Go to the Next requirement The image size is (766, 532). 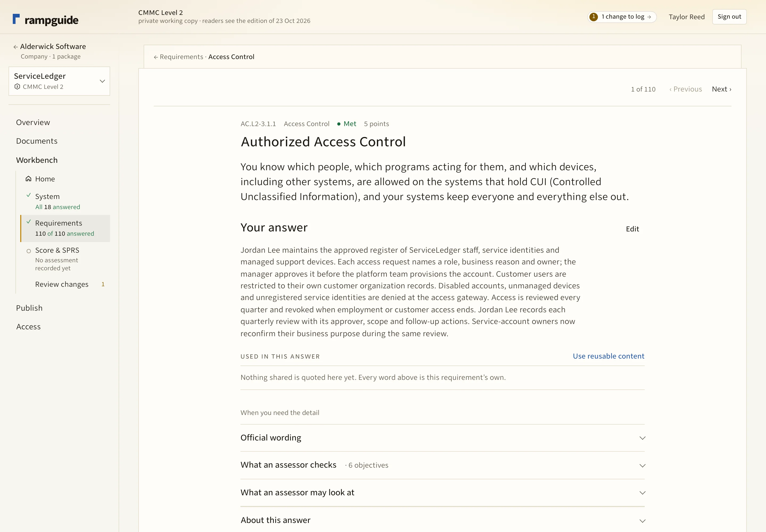tap(722, 89)
